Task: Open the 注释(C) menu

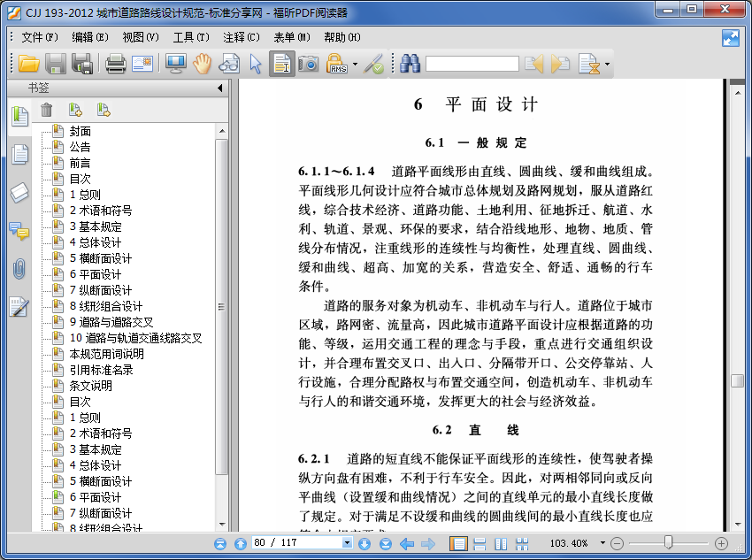Action: point(242,37)
